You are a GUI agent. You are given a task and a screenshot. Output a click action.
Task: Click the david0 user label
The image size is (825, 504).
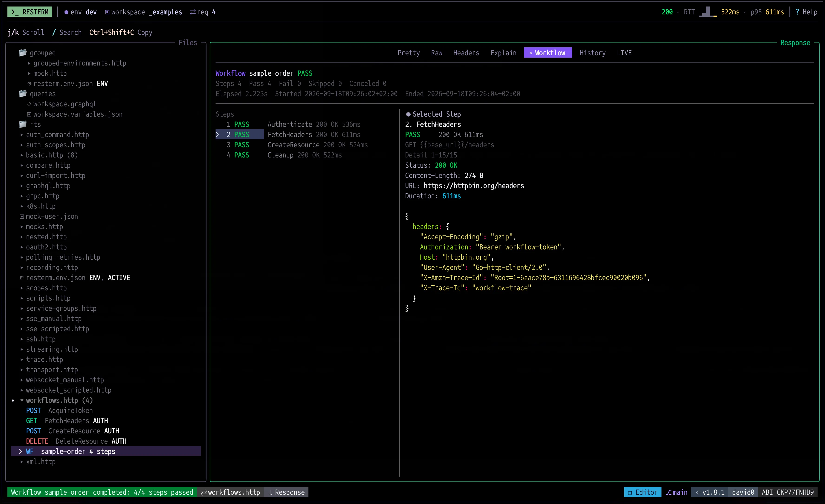tap(743, 492)
